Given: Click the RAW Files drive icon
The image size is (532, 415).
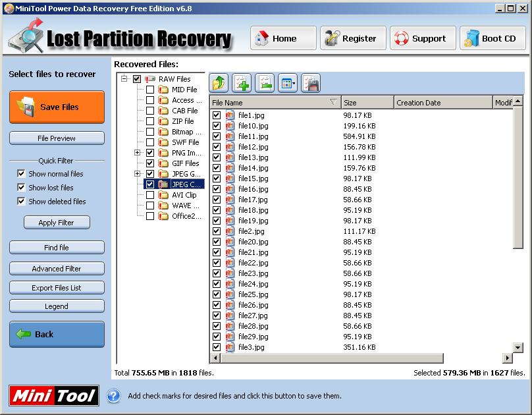Looking at the screenshot, I should coord(150,79).
